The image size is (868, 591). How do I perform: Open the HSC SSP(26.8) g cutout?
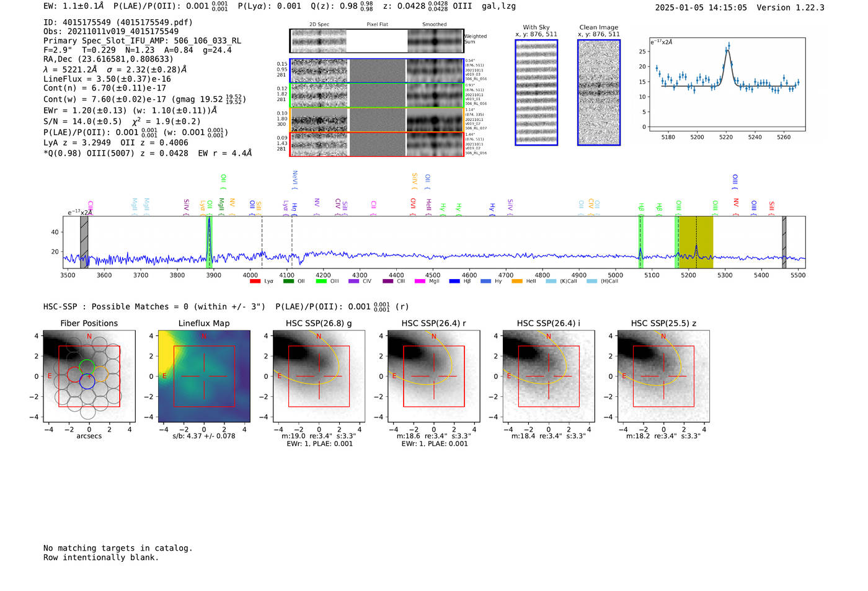(319, 376)
